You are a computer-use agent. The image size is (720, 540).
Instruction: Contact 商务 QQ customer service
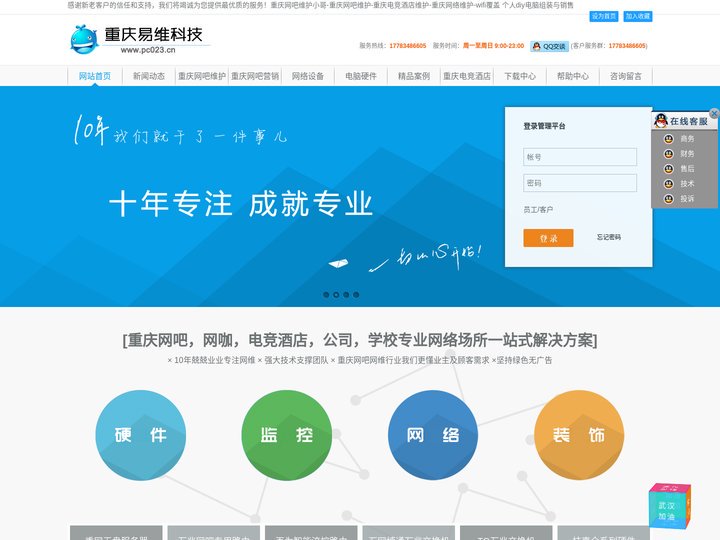tap(679, 139)
